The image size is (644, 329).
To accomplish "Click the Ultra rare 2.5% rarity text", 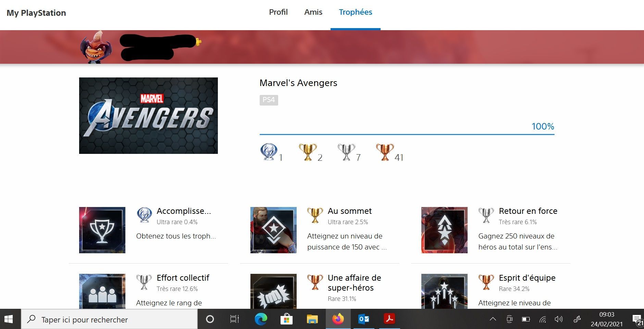I will coord(348,222).
